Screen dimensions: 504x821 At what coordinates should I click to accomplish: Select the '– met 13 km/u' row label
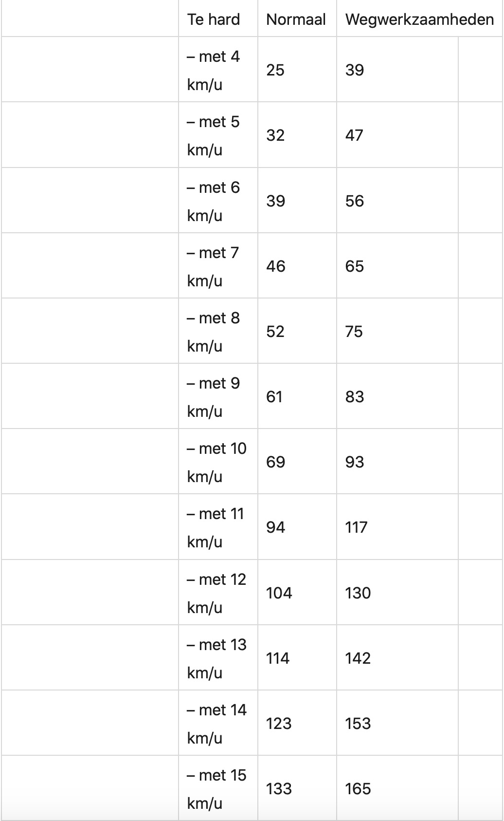217,658
